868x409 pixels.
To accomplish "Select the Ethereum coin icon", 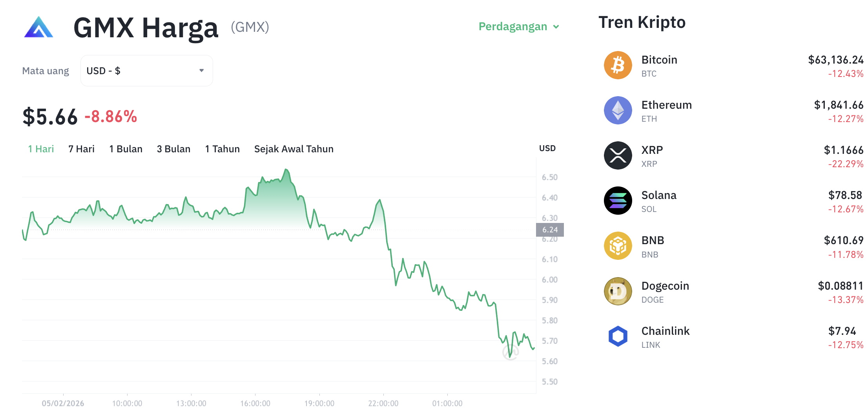I will click(x=618, y=110).
